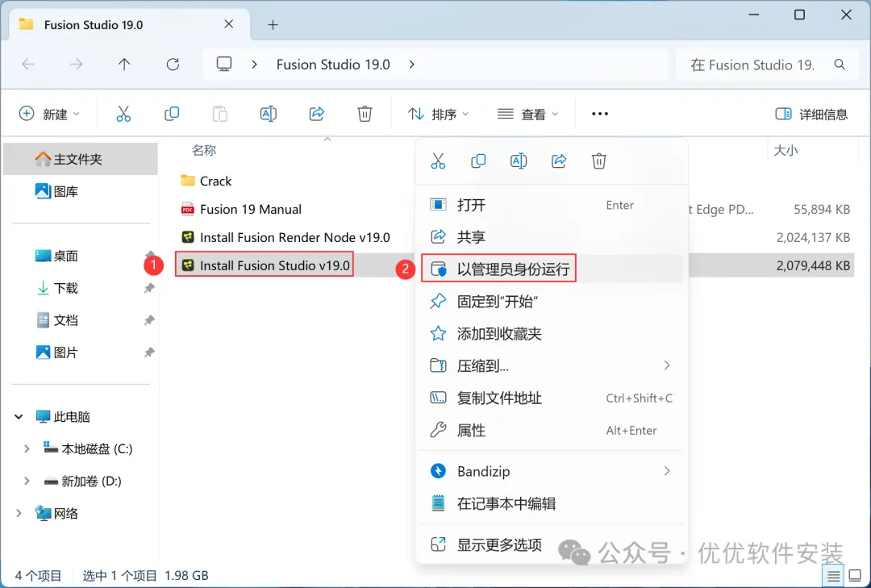Sort by the 名称 column header
This screenshot has height=588, width=871.
click(204, 150)
